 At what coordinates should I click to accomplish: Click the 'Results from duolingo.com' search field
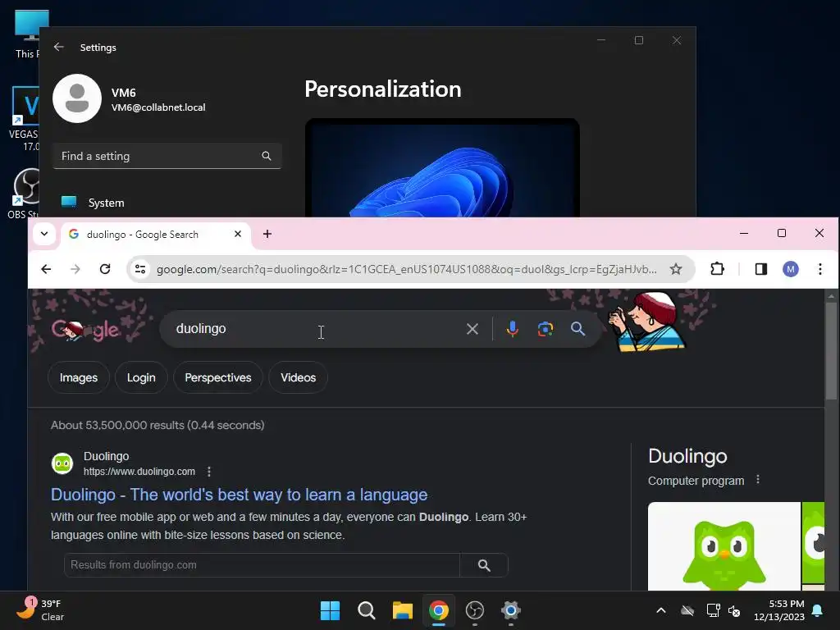[262, 565]
